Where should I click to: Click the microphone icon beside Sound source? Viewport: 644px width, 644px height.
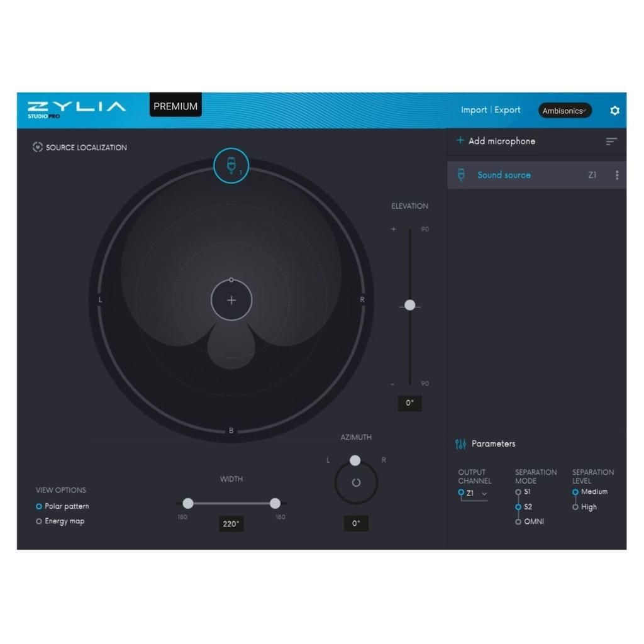tap(461, 175)
